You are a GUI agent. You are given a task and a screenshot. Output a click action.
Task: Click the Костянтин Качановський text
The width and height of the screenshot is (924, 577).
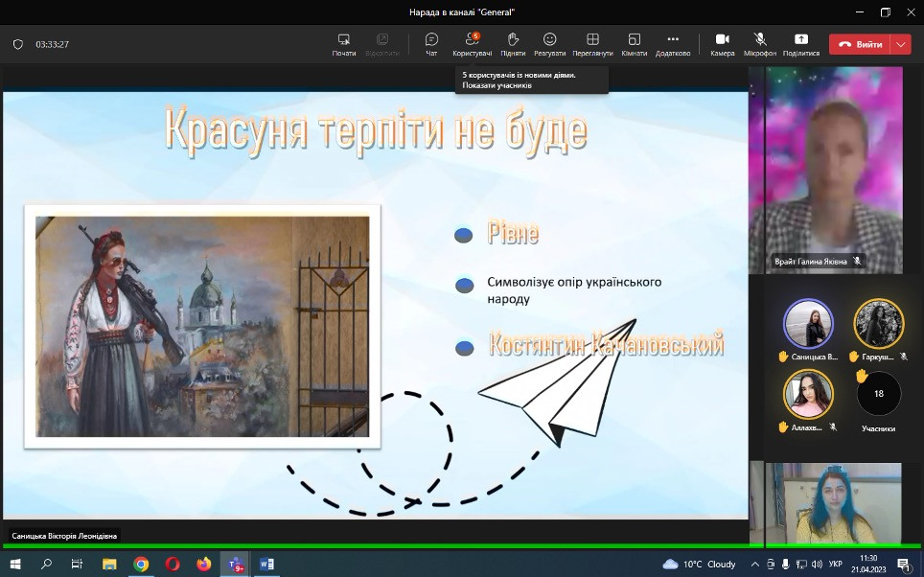[x=606, y=344]
